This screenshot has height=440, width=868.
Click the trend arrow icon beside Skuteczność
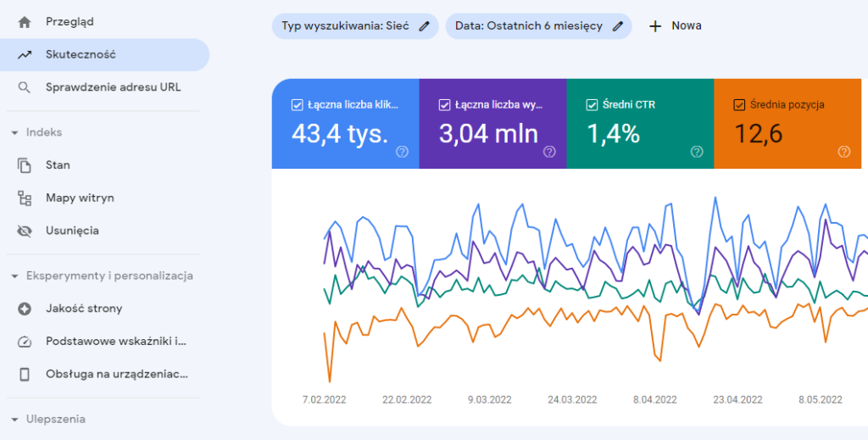tap(25, 55)
